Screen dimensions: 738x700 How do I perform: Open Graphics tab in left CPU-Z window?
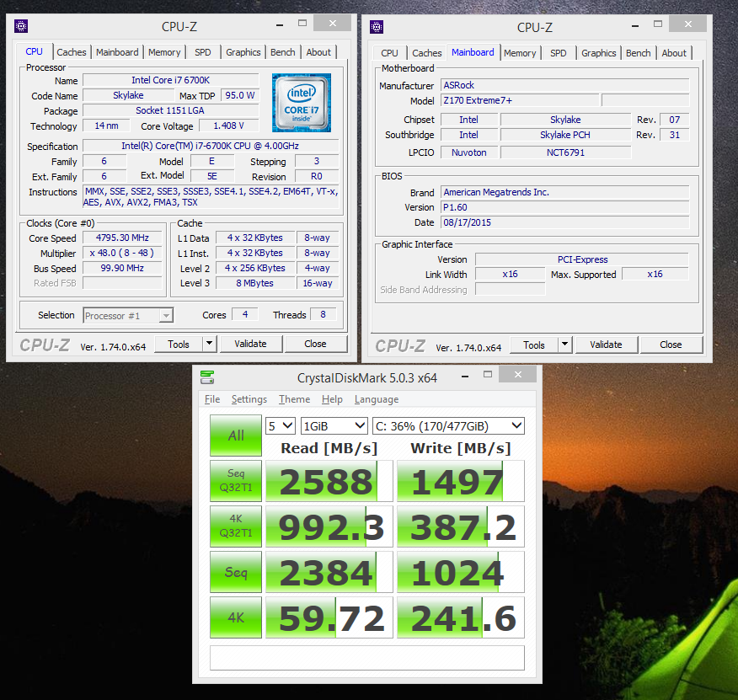coord(243,52)
